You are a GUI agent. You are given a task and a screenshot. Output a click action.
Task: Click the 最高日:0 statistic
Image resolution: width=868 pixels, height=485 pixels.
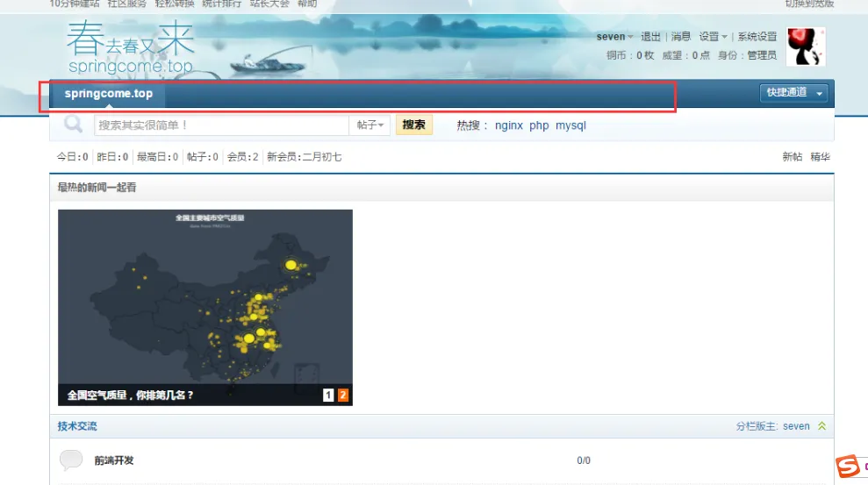pyautogui.click(x=157, y=157)
